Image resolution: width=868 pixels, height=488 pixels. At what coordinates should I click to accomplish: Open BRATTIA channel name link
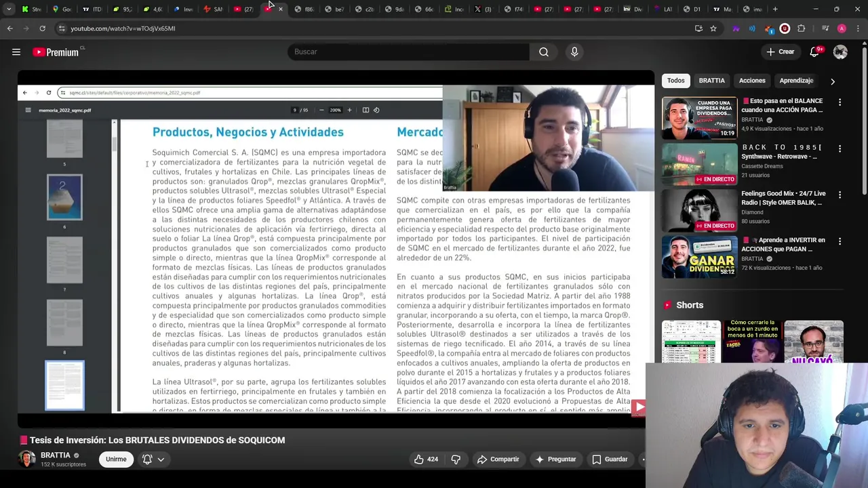[56, 455]
